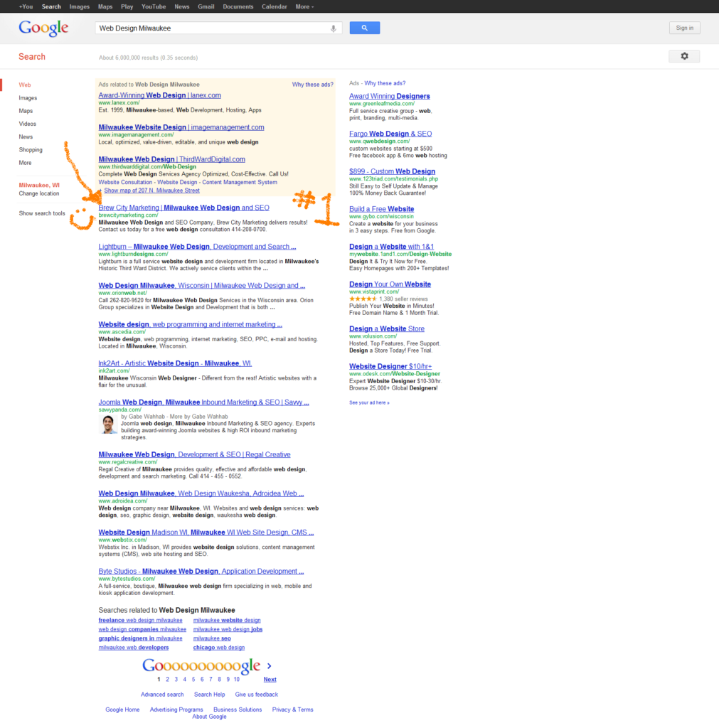Select Videos filter in left sidebar
This screenshot has height=728, width=719.
pyautogui.click(x=28, y=124)
